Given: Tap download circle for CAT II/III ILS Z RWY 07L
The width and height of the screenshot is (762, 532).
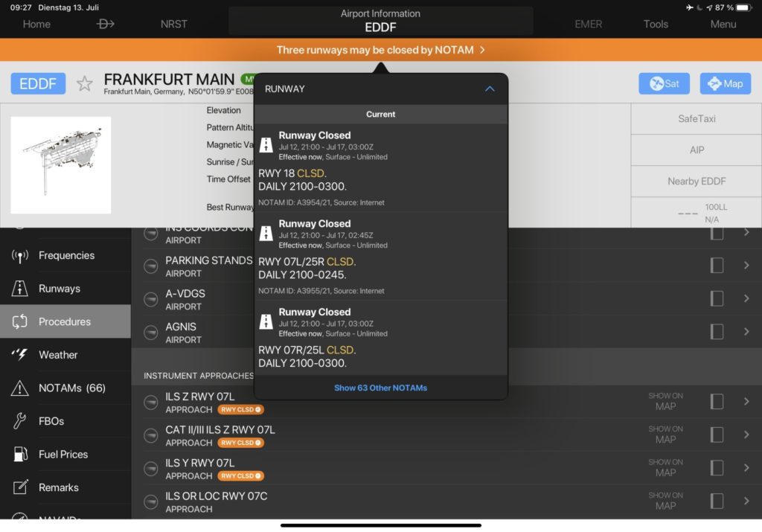Looking at the screenshot, I should point(151,435).
